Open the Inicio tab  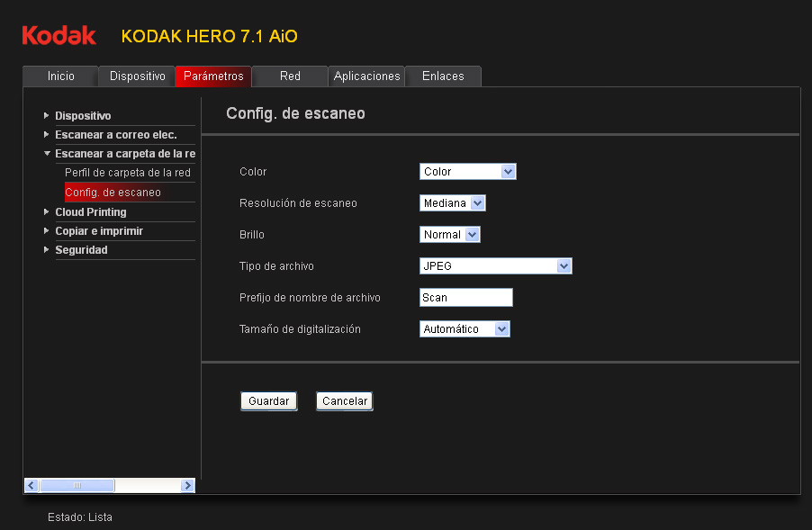60,76
